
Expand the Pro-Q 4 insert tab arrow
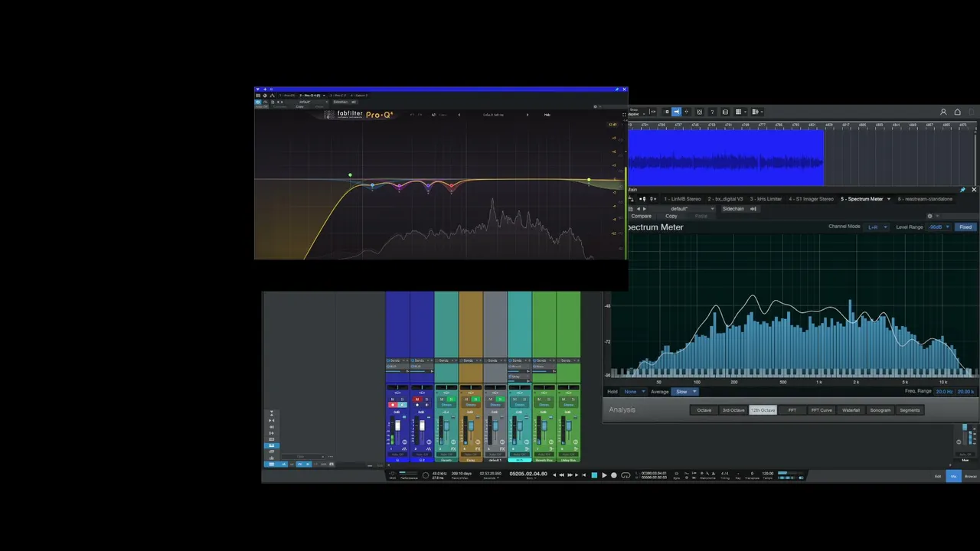pos(324,96)
